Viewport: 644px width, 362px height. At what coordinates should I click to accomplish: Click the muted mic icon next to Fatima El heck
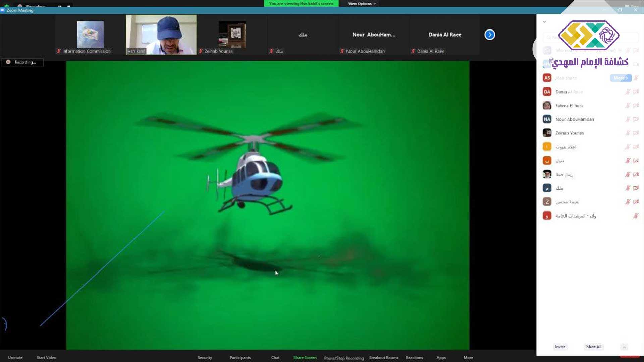(628, 106)
